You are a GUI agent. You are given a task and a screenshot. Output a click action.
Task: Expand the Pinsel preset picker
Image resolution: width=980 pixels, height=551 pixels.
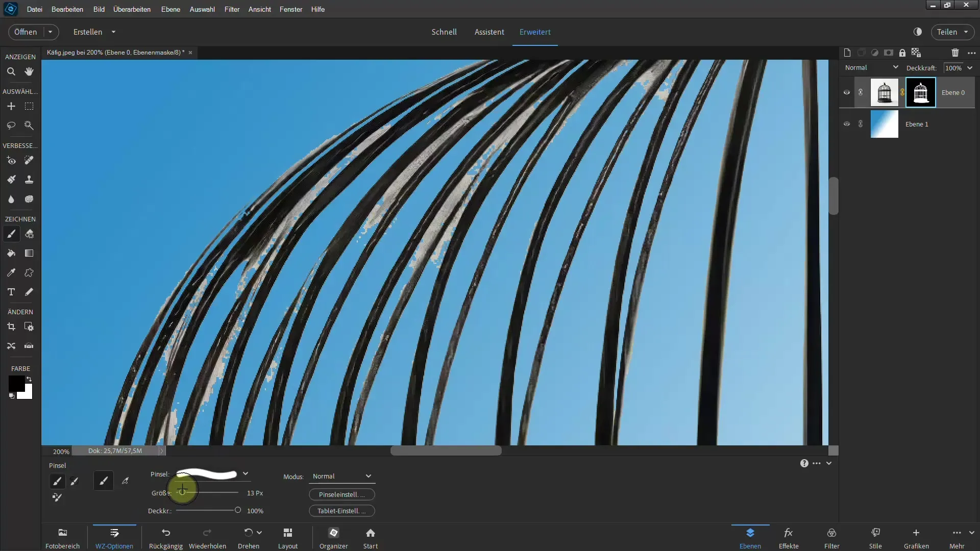pos(246,473)
